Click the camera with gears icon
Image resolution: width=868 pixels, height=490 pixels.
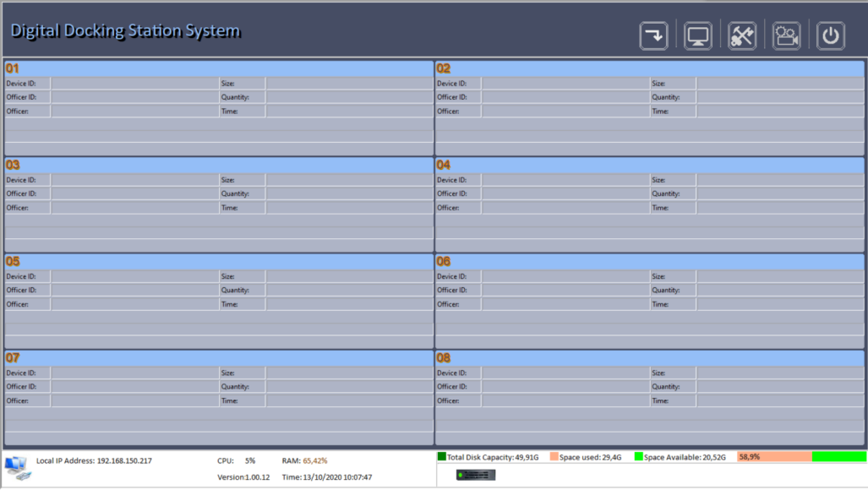coord(786,35)
